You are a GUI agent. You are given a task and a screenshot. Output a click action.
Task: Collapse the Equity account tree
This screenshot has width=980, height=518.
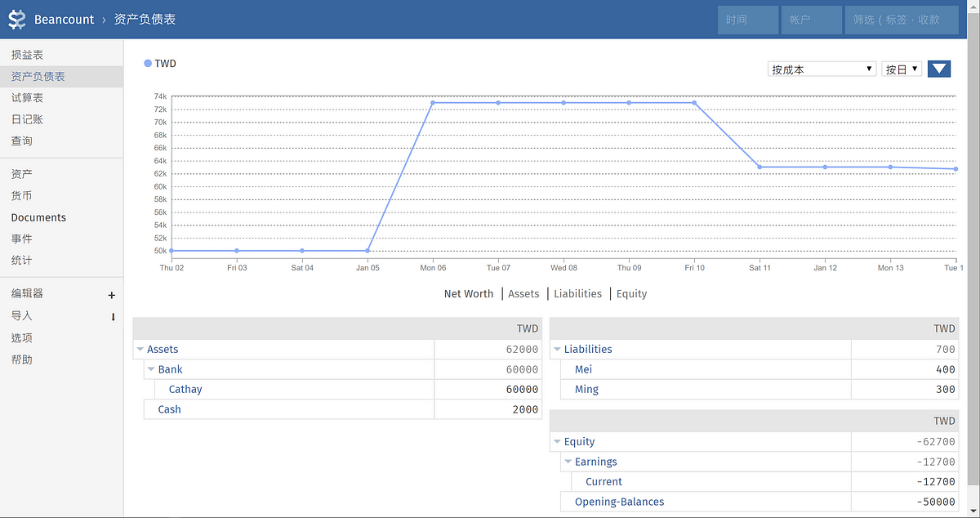pyautogui.click(x=557, y=442)
